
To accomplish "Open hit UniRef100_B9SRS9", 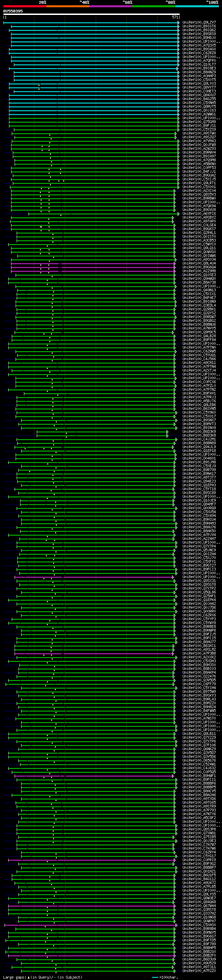I will [199, 34].
